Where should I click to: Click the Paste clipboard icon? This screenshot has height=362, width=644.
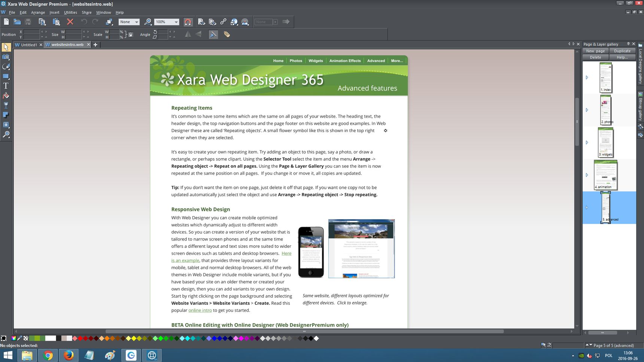56,22
